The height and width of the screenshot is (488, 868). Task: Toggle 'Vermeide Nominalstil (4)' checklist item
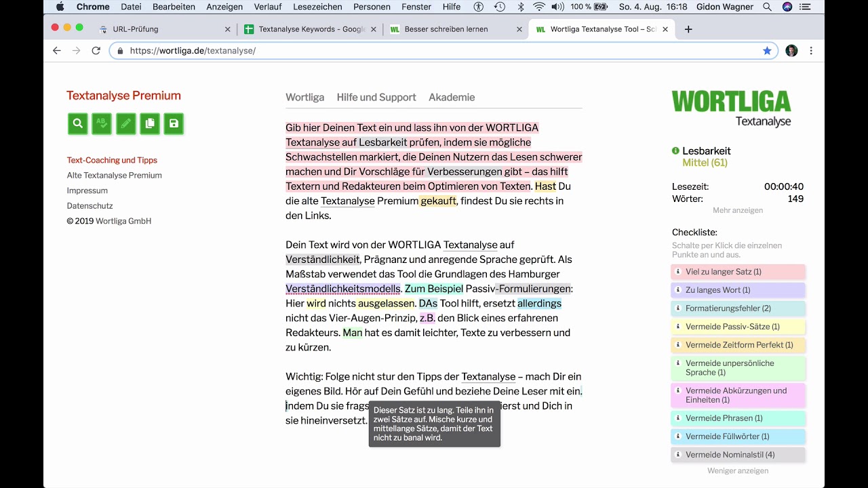click(738, 455)
